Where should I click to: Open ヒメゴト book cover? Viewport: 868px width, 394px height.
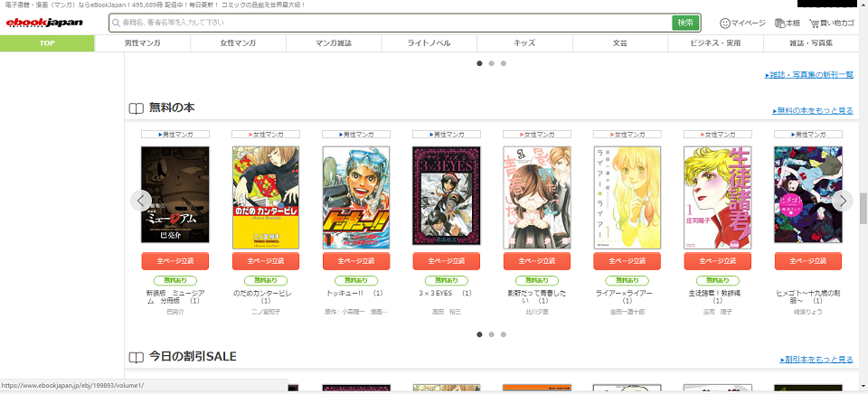[x=808, y=194]
